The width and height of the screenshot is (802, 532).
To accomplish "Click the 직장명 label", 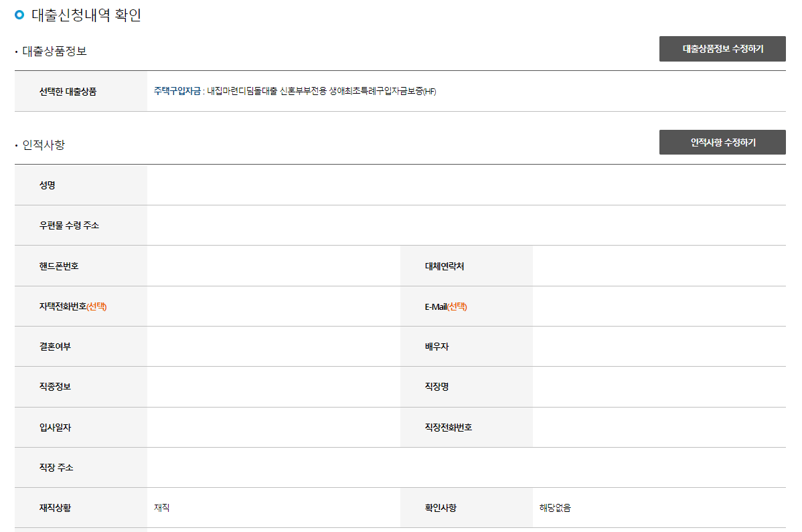I will coord(436,386).
